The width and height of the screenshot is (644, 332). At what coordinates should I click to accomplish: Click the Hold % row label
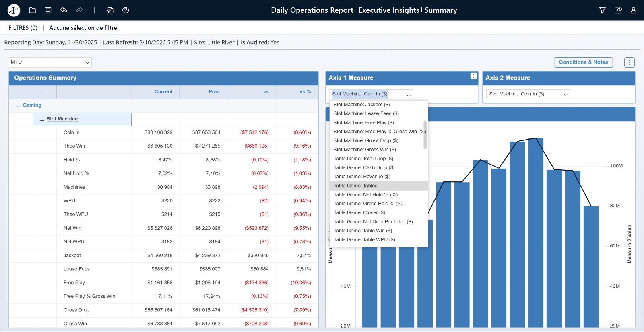72,160
